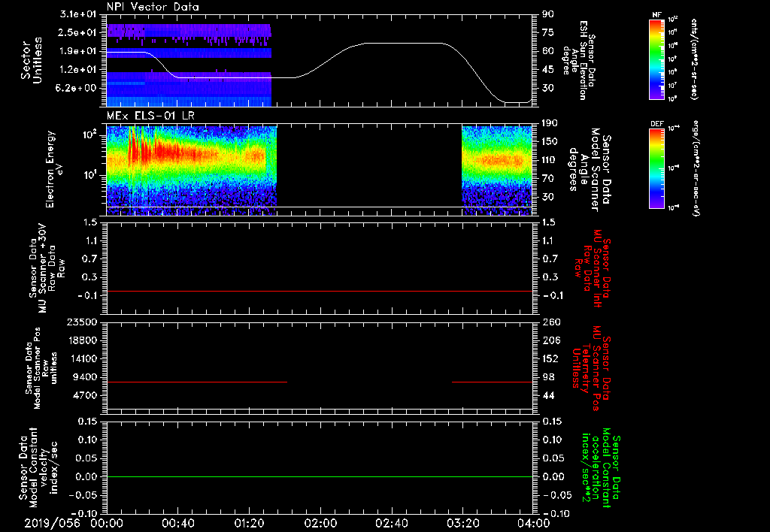Click the 110 scanner angle tick label
This screenshot has height=532, width=770.
(x=550, y=160)
